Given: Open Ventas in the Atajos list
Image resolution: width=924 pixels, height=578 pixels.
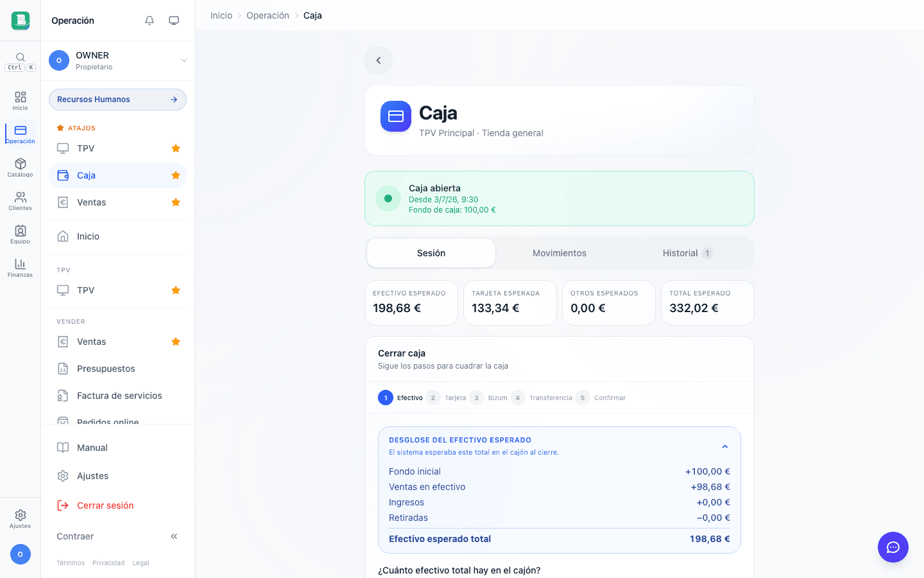Looking at the screenshot, I should [x=118, y=202].
